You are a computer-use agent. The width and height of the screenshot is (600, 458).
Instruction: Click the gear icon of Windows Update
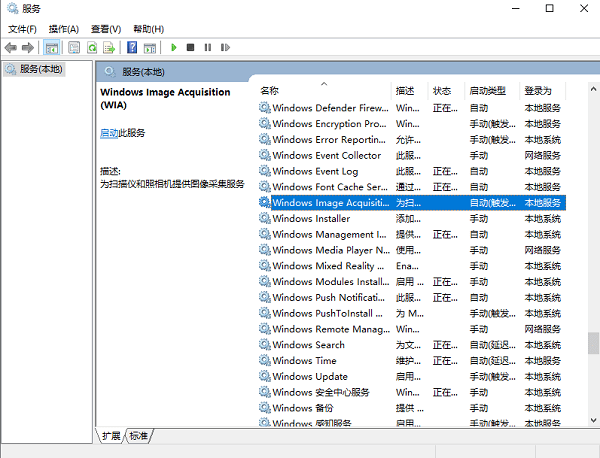tap(264, 376)
